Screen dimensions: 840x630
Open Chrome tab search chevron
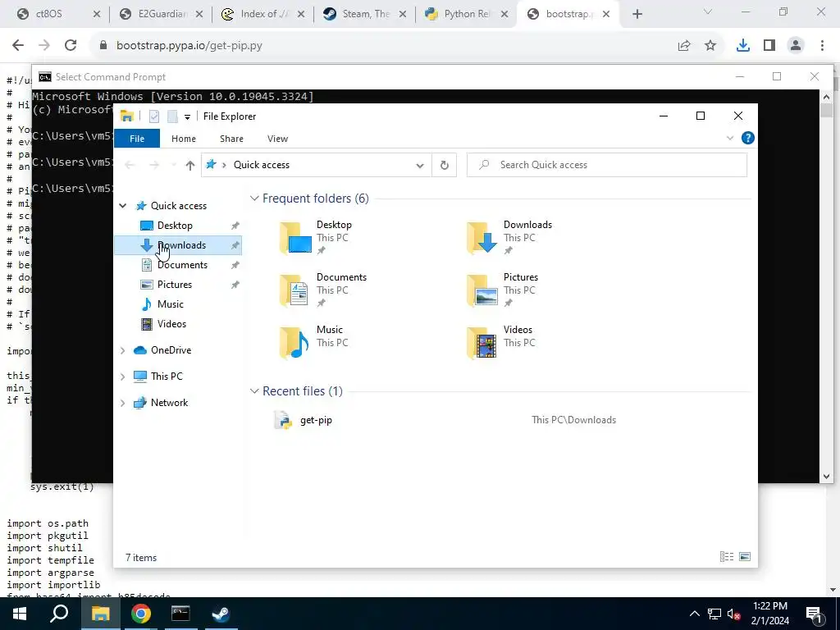coord(708,11)
